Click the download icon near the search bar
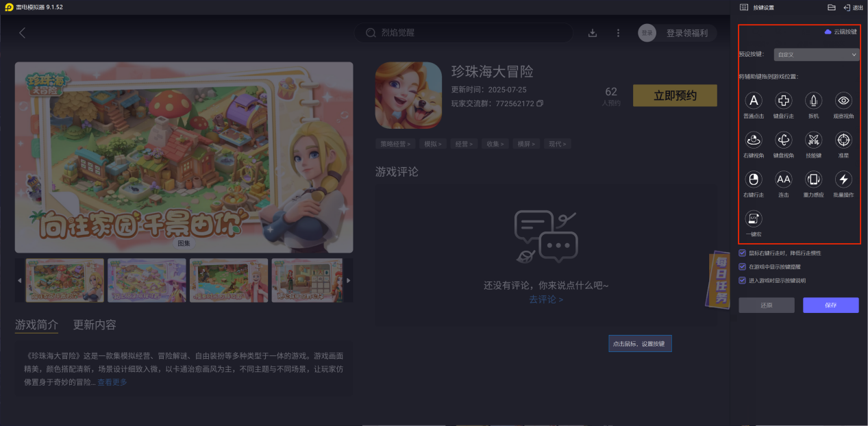 [x=592, y=32]
